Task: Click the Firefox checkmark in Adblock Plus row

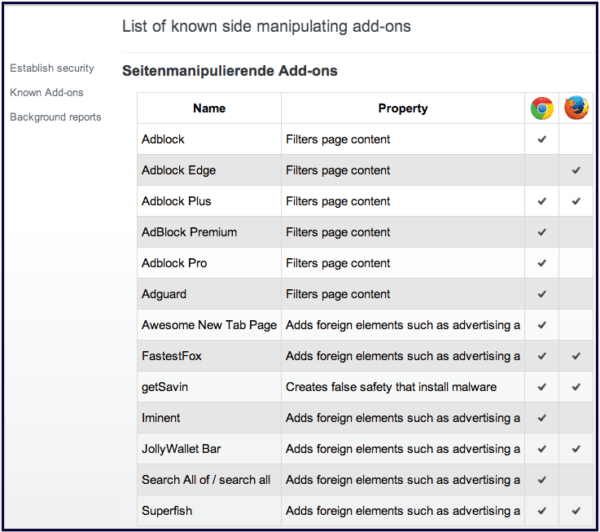Action: (x=576, y=201)
